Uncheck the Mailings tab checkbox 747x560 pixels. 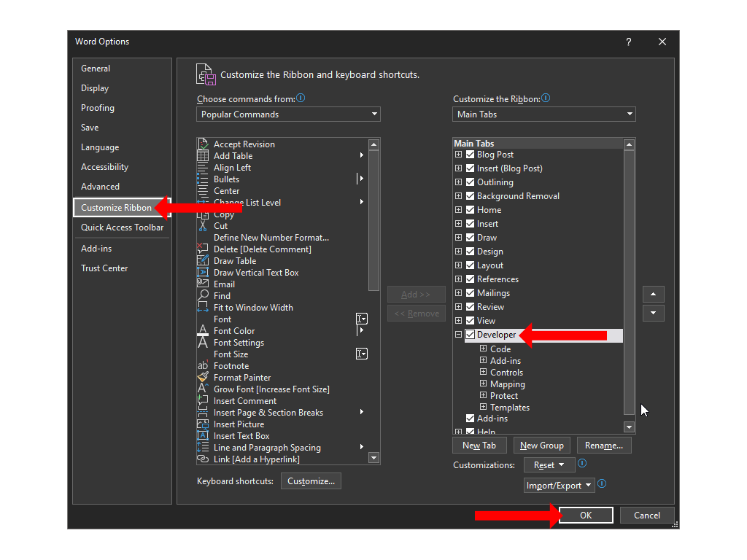pyautogui.click(x=471, y=293)
